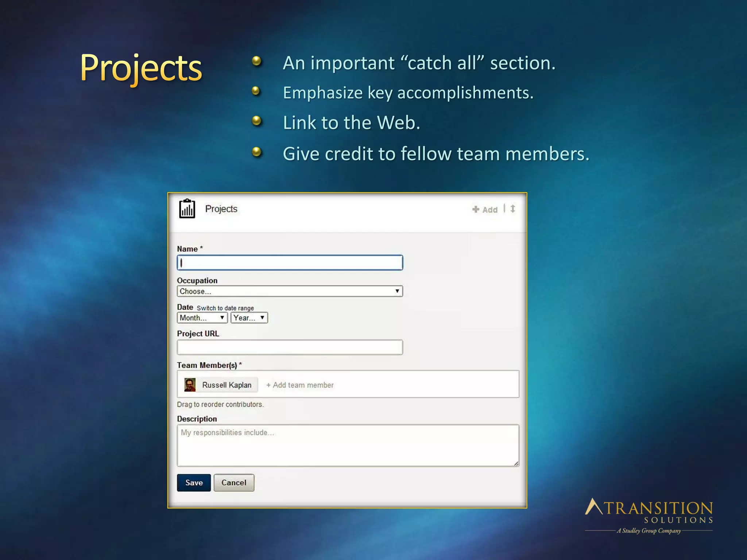Click the 'Link to the Web.' bullet text
The image size is (747, 560).
tap(352, 122)
